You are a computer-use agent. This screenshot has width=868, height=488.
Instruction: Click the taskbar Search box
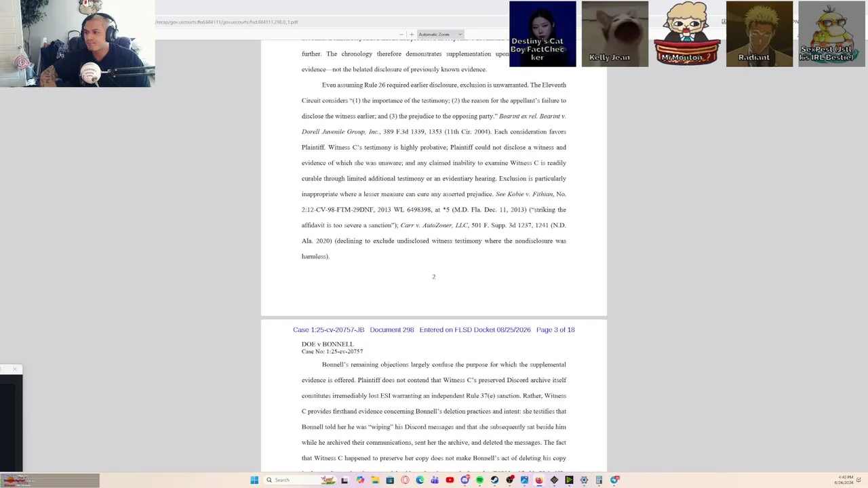click(299, 480)
